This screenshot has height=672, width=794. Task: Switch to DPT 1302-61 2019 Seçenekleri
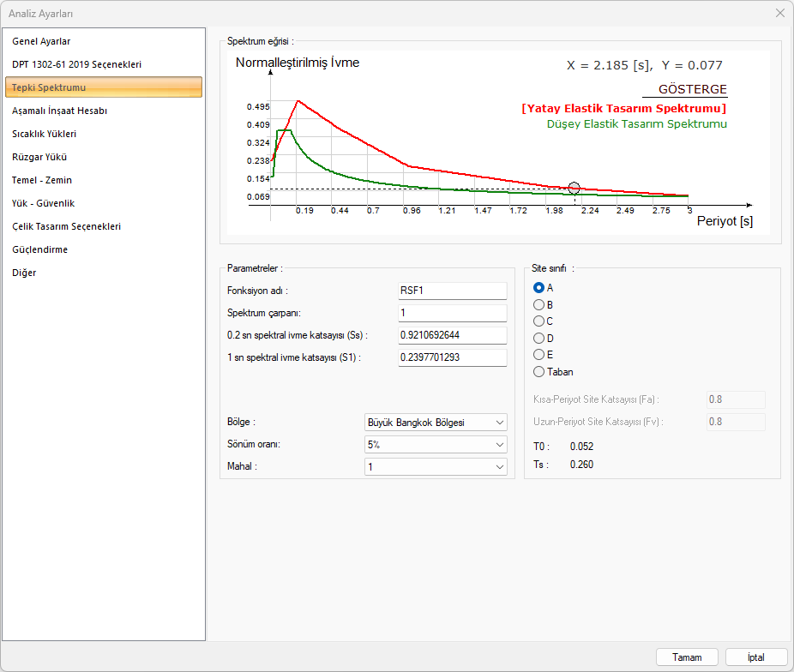click(x=76, y=64)
